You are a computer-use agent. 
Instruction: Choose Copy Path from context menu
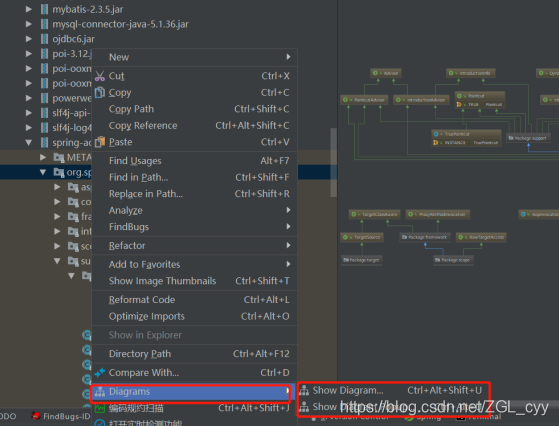pos(195,109)
